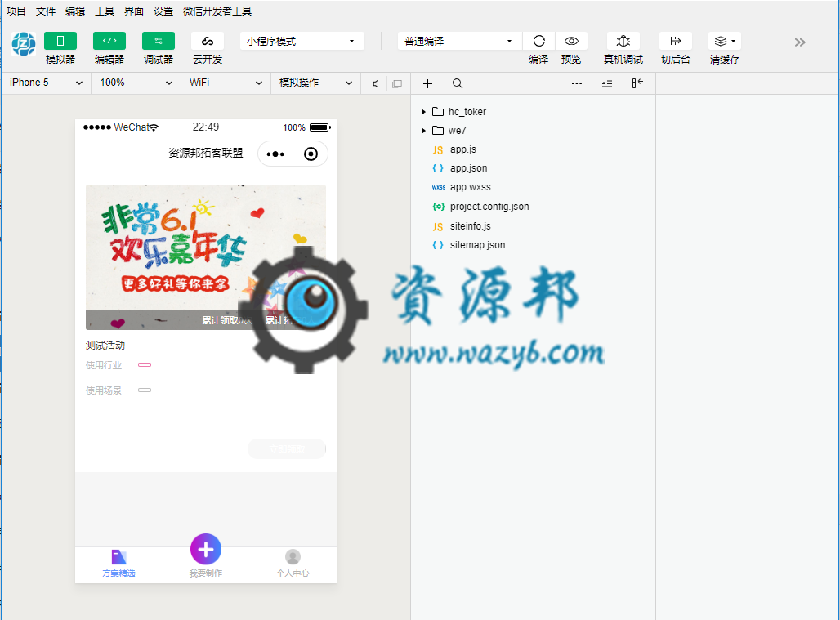Open project.config.json file
840x620 pixels.
coord(489,206)
